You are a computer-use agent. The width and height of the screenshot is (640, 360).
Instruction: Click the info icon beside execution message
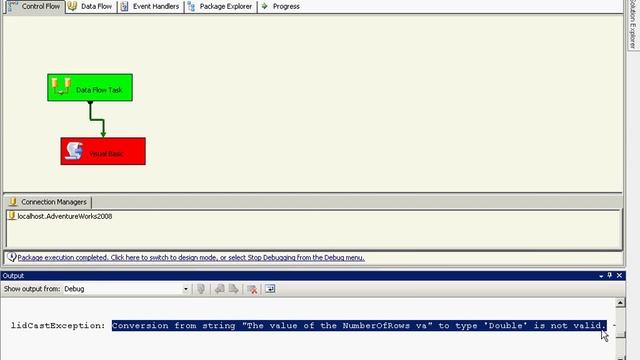[11, 257]
